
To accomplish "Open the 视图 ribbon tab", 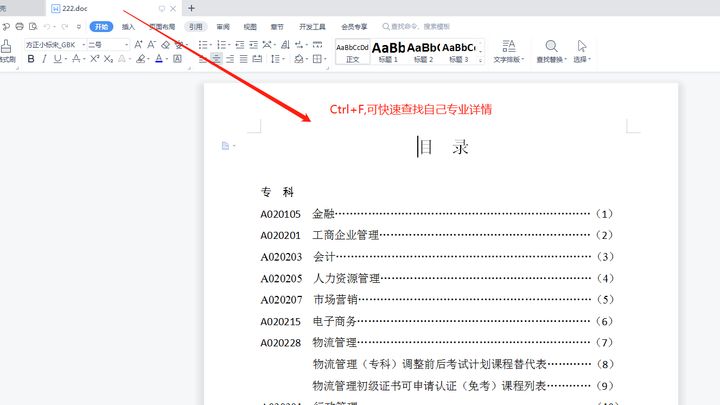I will 250,27.
